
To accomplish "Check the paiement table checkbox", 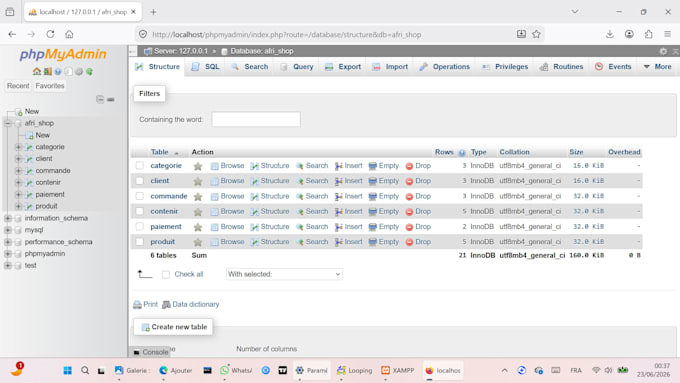I will point(140,226).
